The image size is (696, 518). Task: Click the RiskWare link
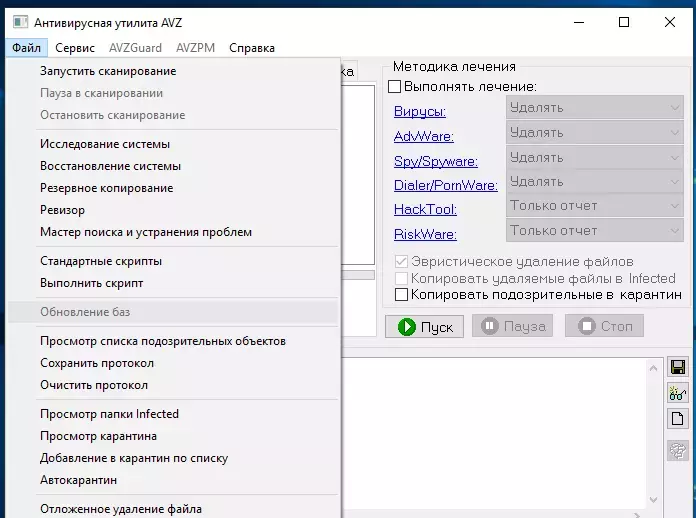(x=425, y=234)
